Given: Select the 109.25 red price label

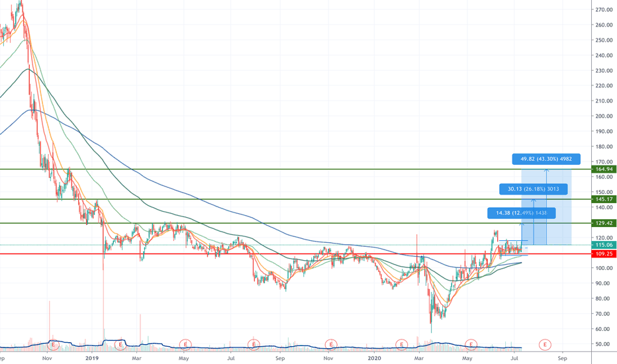Looking at the screenshot, I should tap(604, 254).
